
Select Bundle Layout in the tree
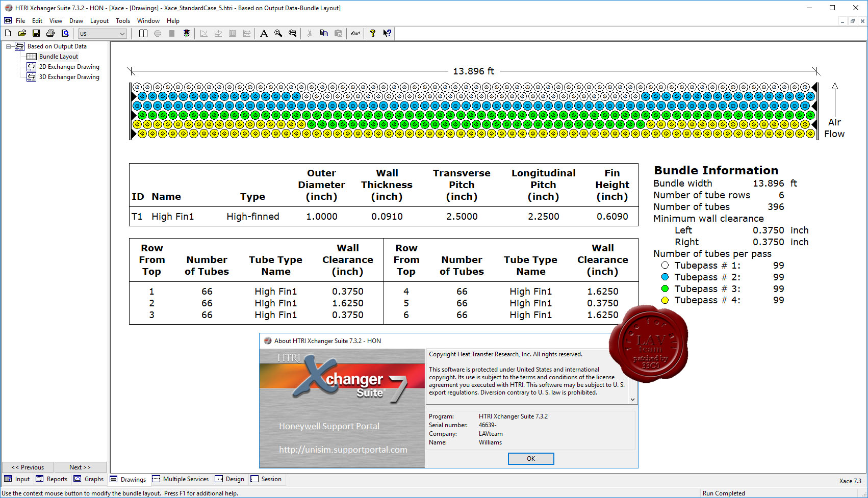click(59, 57)
